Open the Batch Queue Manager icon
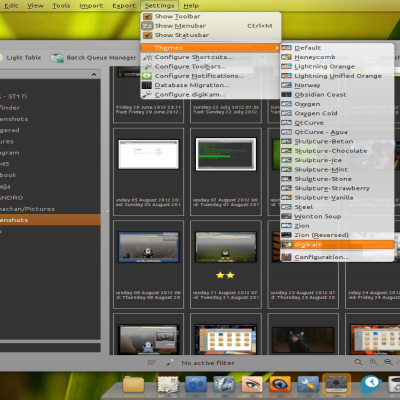Screen dimensions: 400x400 pos(57,58)
